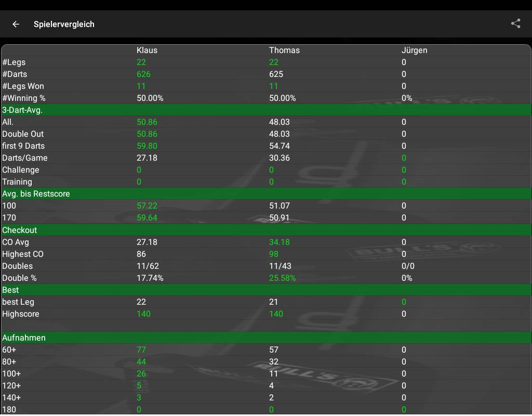The height and width of the screenshot is (416, 532).
Task: Click the 3-Dart-Avg. section header
Action: pyautogui.click(x=22, y=110)
